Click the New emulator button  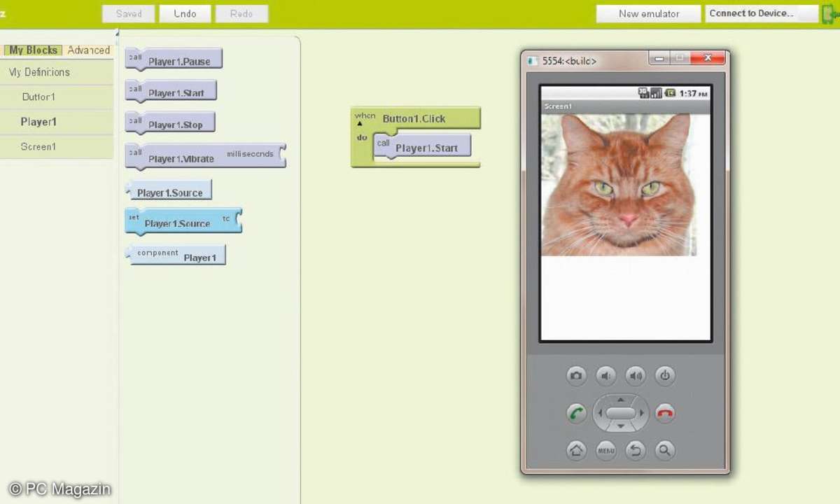(648, 14)
